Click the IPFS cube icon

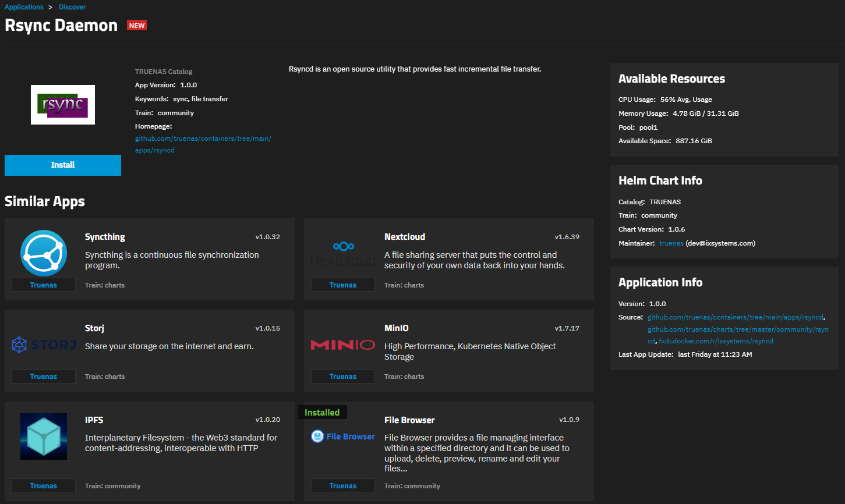[x=44, y=436]
